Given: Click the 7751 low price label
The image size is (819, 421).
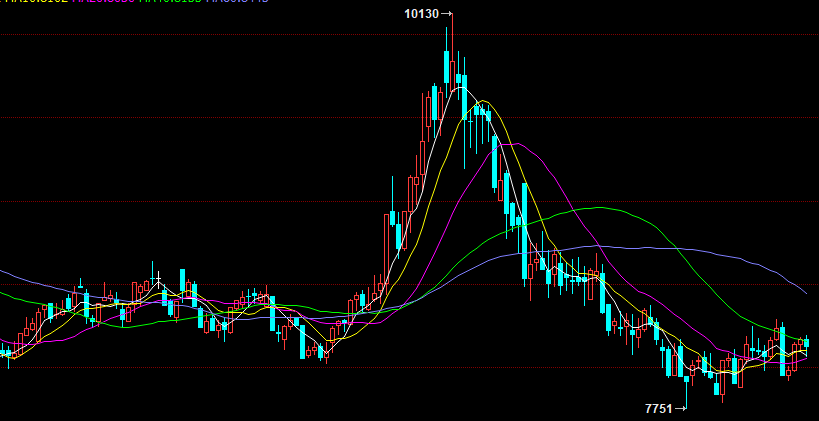Looking at the screenshot, I should pos(658,408).
